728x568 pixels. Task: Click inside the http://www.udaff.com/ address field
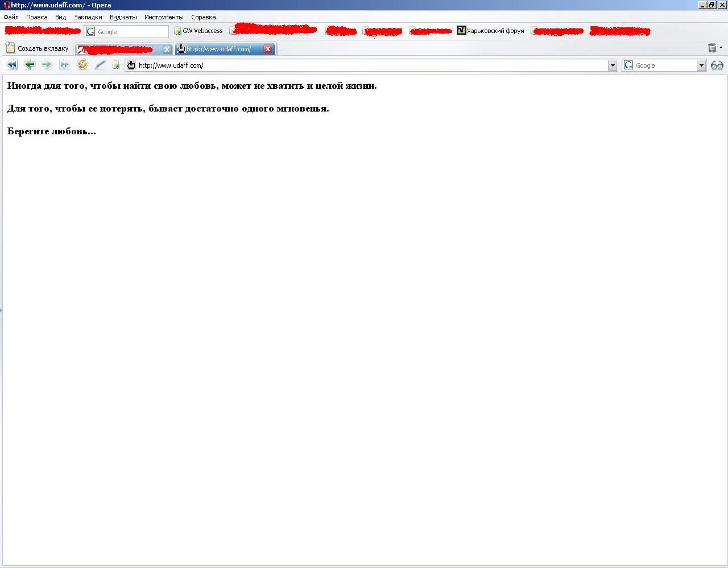(x=372, y=65)
